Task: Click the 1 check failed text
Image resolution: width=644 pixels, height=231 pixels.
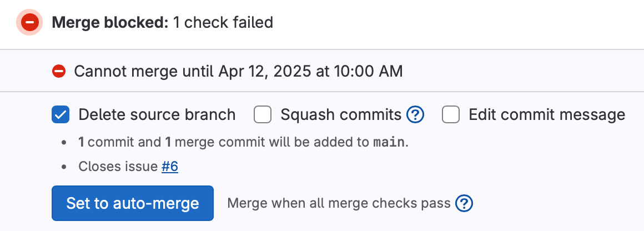Action: [x=223, y=22]
